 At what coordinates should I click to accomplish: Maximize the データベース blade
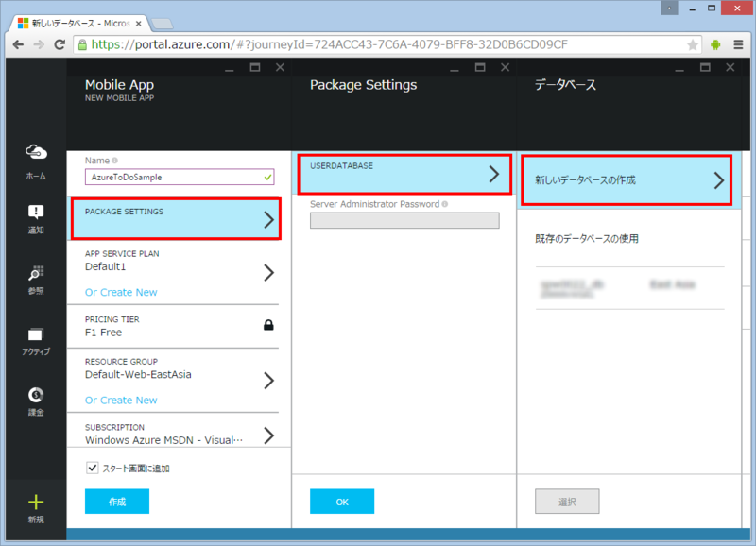tap(705, 67)
